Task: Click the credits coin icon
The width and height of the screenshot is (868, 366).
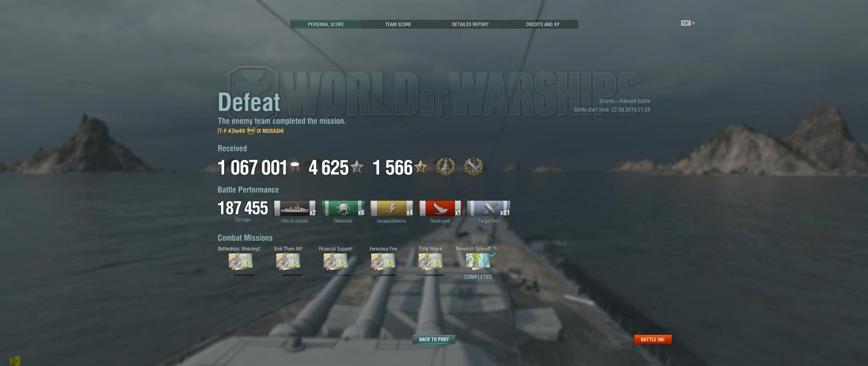Action: coord(295,167)
